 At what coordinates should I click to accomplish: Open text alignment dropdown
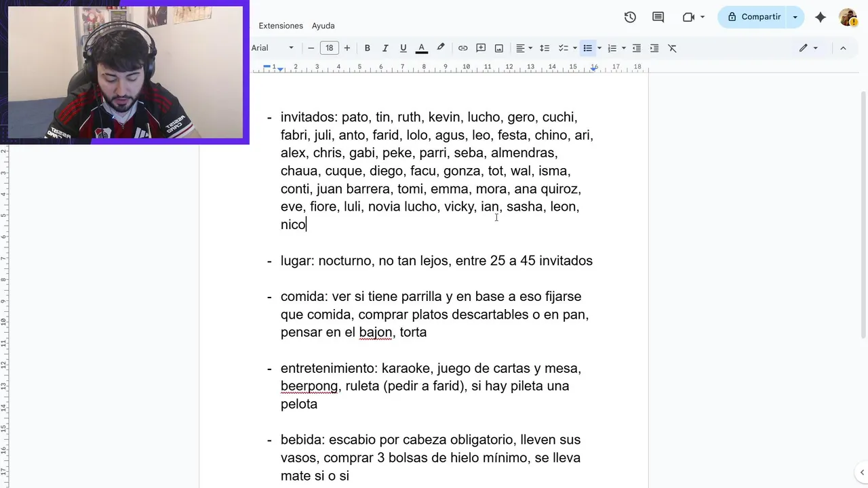pos(524,48)
